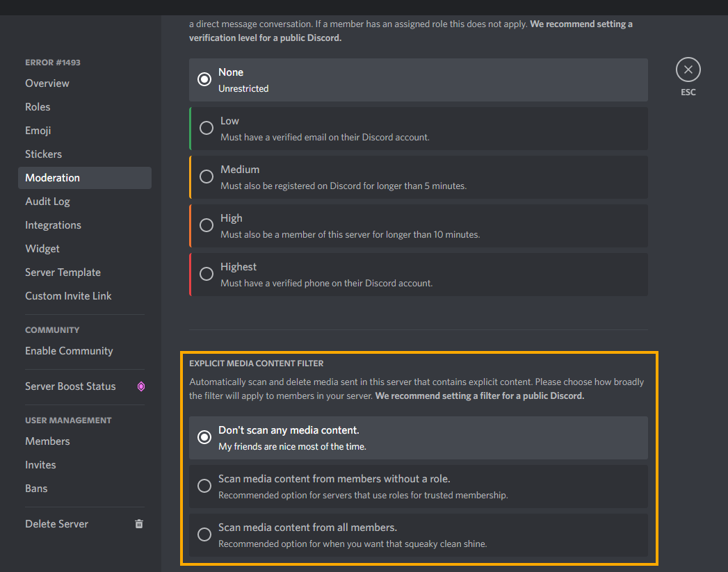Click the USER MANAGEMENT section heading

[x=68, y=420]
